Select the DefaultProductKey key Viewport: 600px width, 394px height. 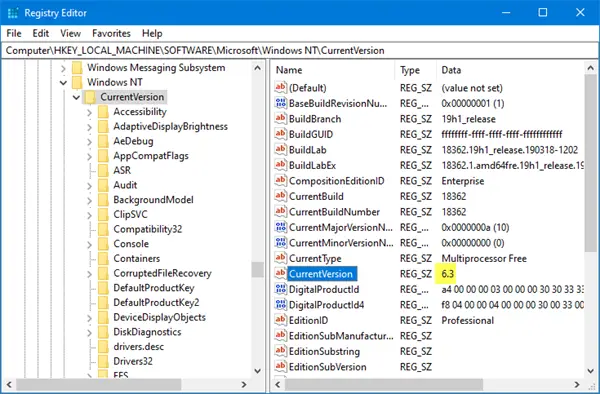click(x=154, y=288)
